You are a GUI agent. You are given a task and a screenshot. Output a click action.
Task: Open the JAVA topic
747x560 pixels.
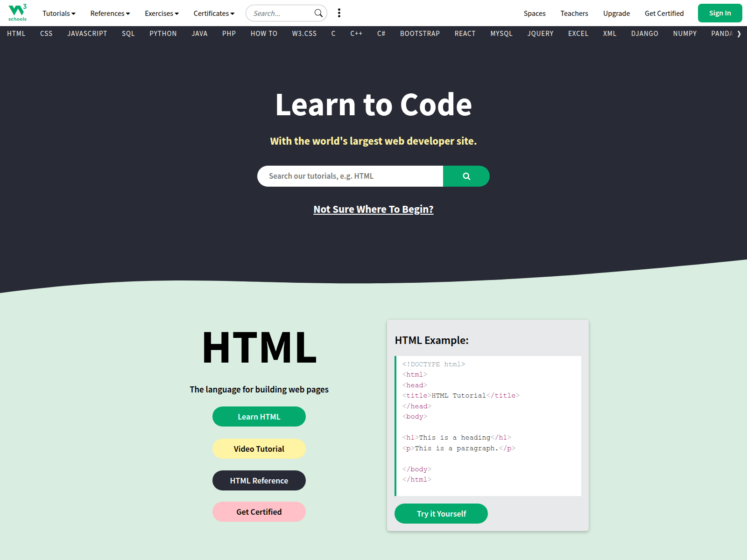tap(199, 34)
